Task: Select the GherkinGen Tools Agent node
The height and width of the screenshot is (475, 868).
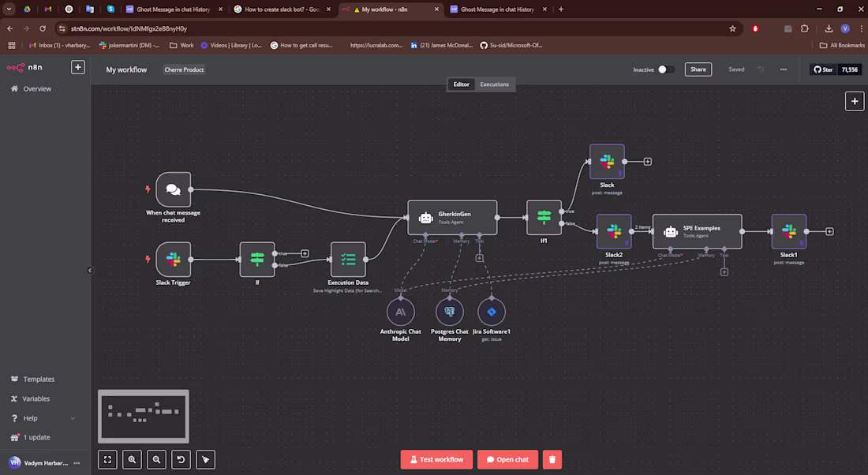Action: tap(452, 217)
